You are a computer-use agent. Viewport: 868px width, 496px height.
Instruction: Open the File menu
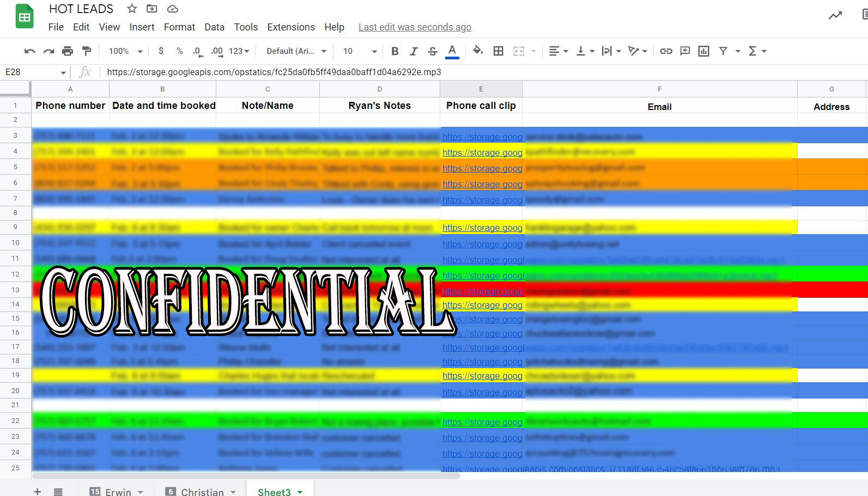(56, 27)
